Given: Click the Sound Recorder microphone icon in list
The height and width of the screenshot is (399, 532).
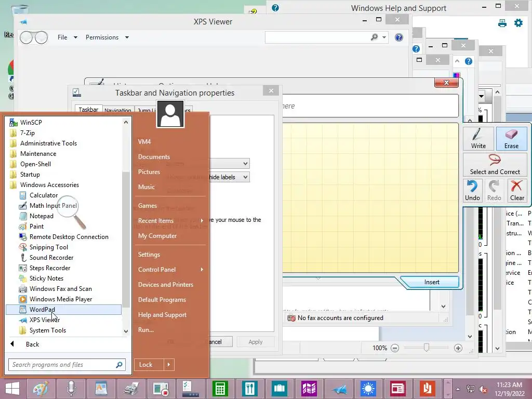Looking at the screenshot, I should pyautogui.click(x=23, y=258).
